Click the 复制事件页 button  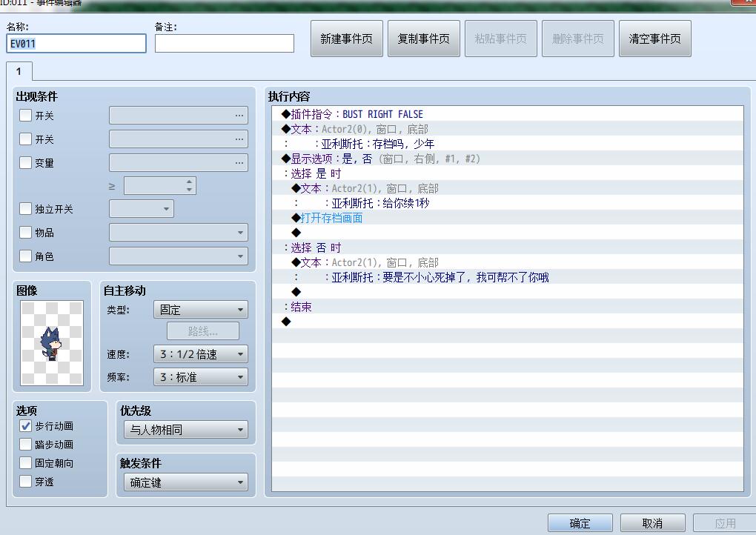pyautogui.click(x=424, y=39)
